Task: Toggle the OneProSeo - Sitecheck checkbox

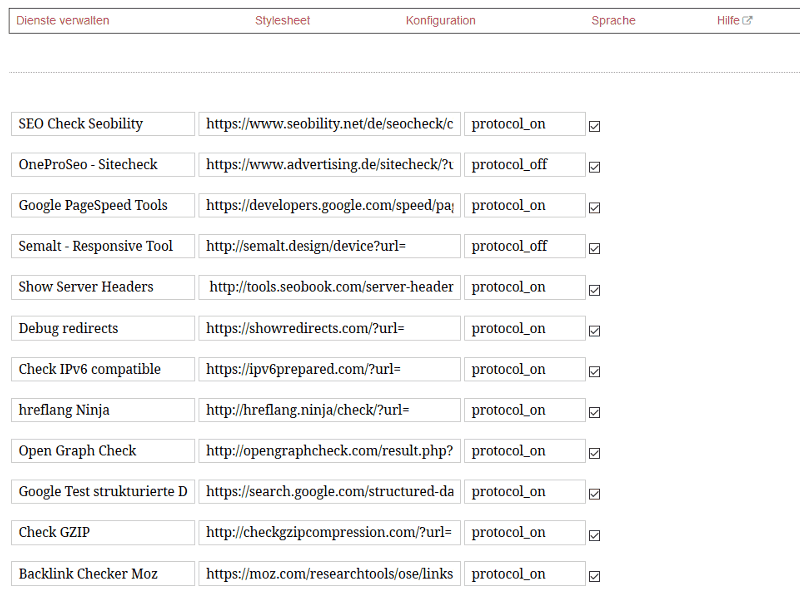Action: coord(594,167)
